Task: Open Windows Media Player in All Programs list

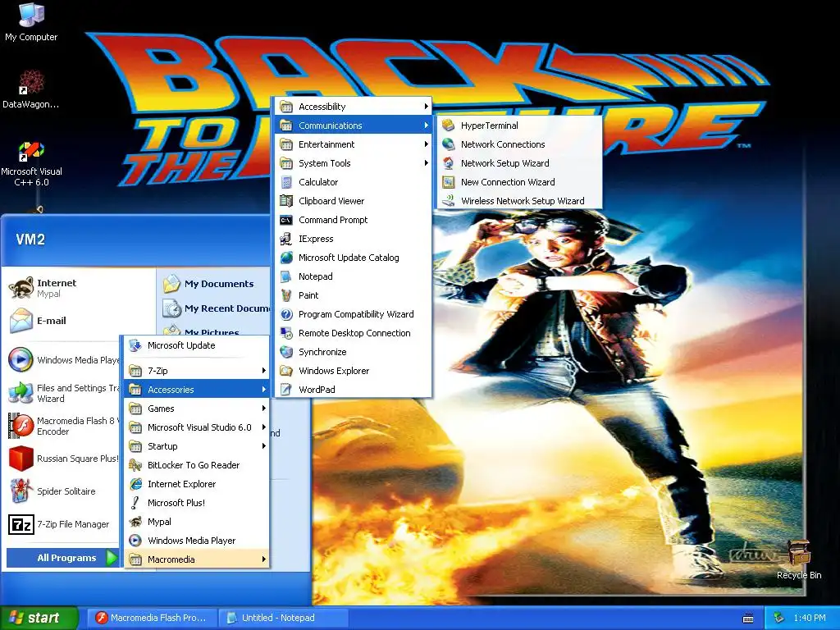Action: point(196,541)
